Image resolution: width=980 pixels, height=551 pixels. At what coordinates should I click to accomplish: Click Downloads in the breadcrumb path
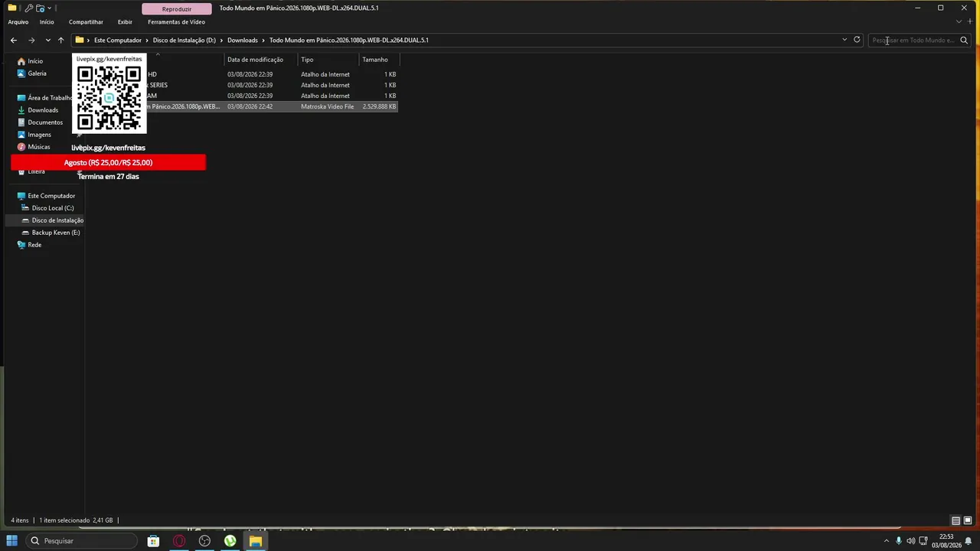point(243,40)
